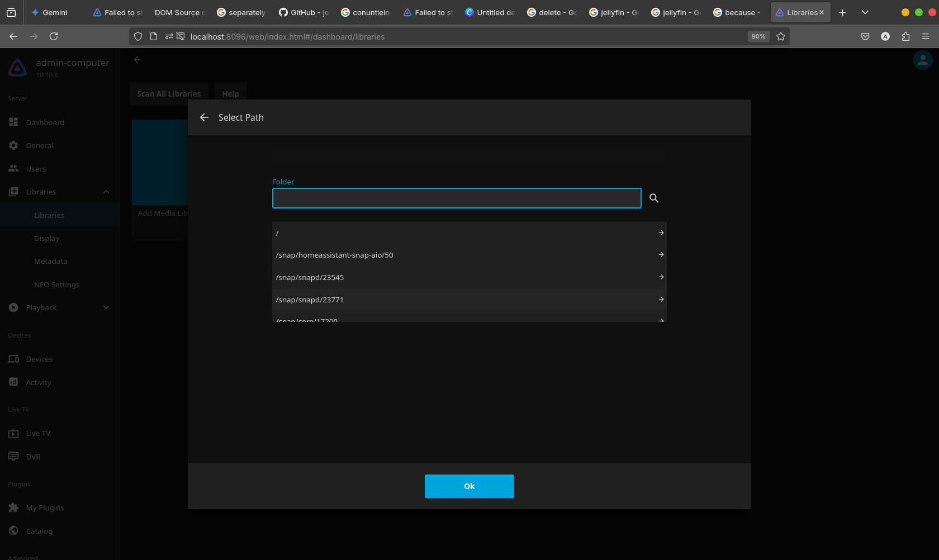Image resolution: width=939 pixels, height=560 pixels.
Task: Go back using Select Path arrow
Action: pos(204,117)
